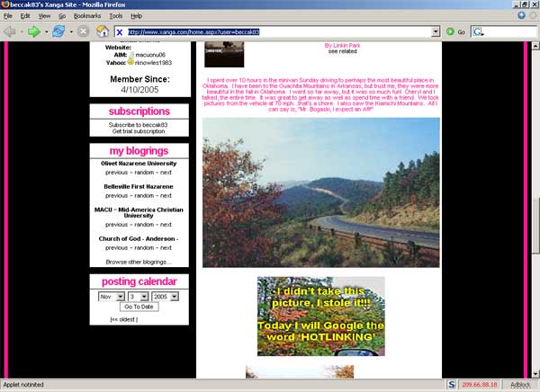540x392 pixels.
Task: Click the Reload page icon
Action: click(x=59, y=31)
